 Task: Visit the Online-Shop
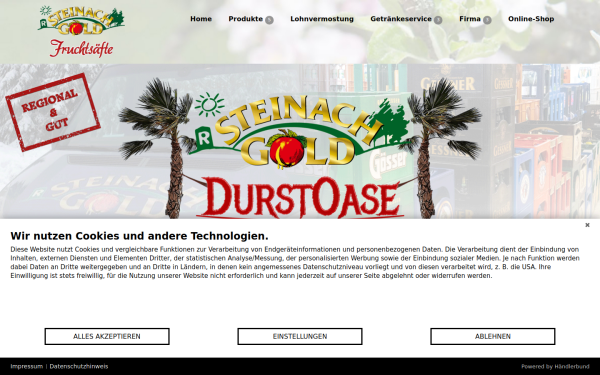click(x=531, y=19)
